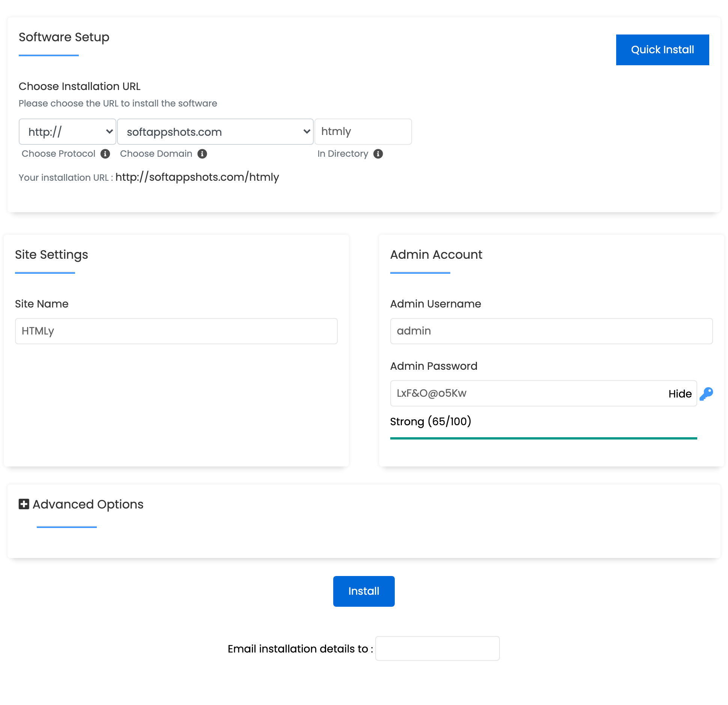This screenshot has height=705, width=728.
Task: Click inside the HTMLy site name field
Action: pyautogui.click(x=176, y=331)
